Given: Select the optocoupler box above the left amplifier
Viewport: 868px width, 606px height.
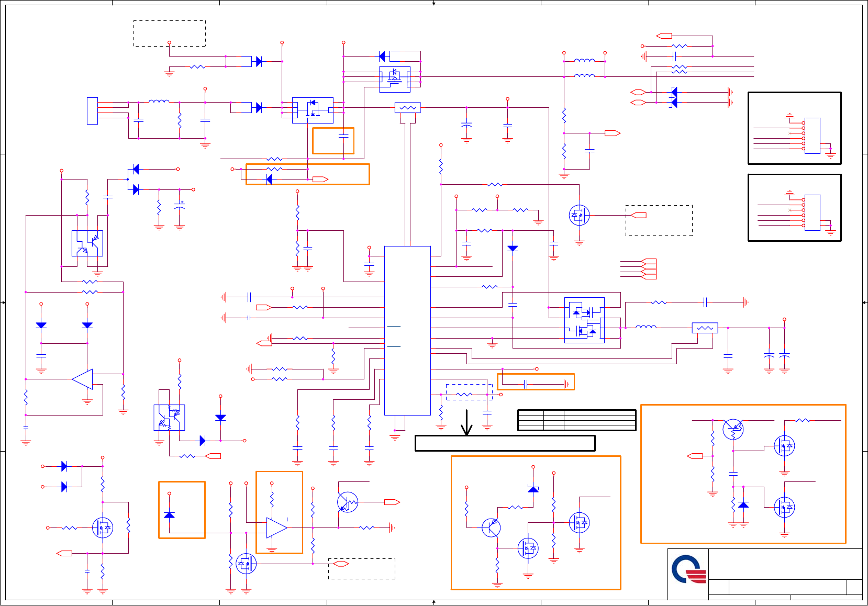Looking at the screenshot, I should (87, 243).
